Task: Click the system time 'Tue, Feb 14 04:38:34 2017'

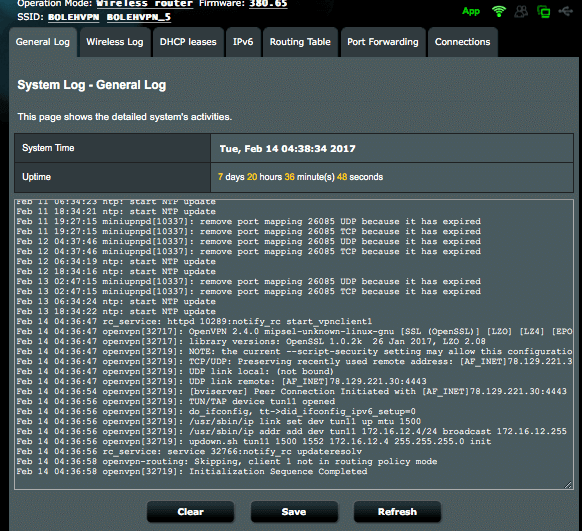Action: click(288, 149)
